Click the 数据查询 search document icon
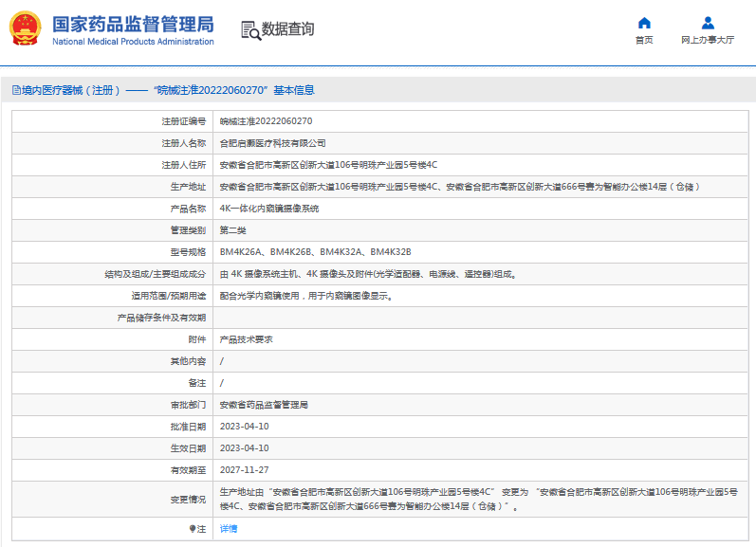Viewport: 756px width, 547px height. click(x=250, y=30)
